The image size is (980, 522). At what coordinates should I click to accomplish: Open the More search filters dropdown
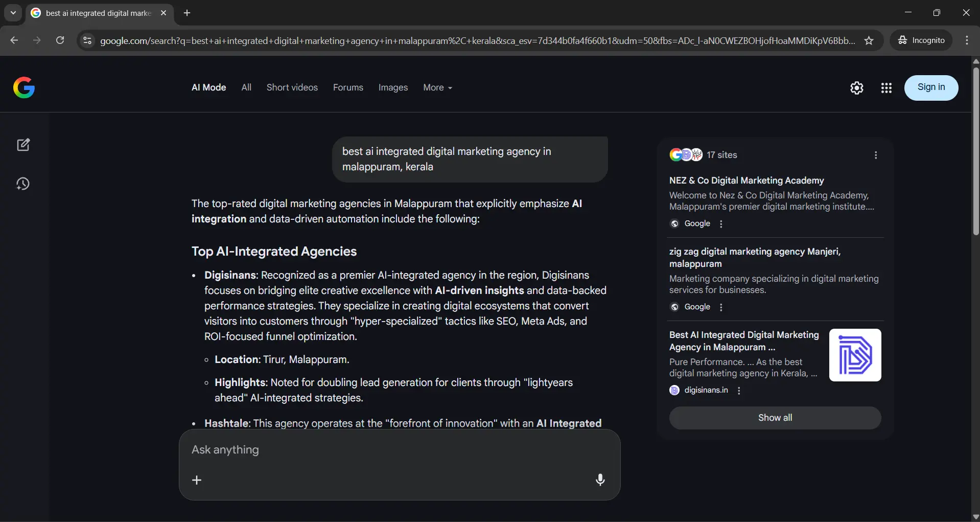click(x=437, y=88)
